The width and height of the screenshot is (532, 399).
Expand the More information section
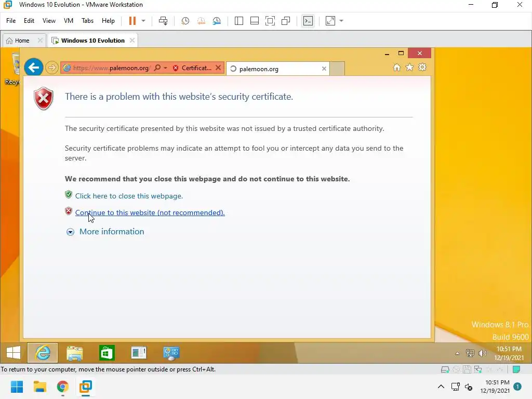click(105, 232)
